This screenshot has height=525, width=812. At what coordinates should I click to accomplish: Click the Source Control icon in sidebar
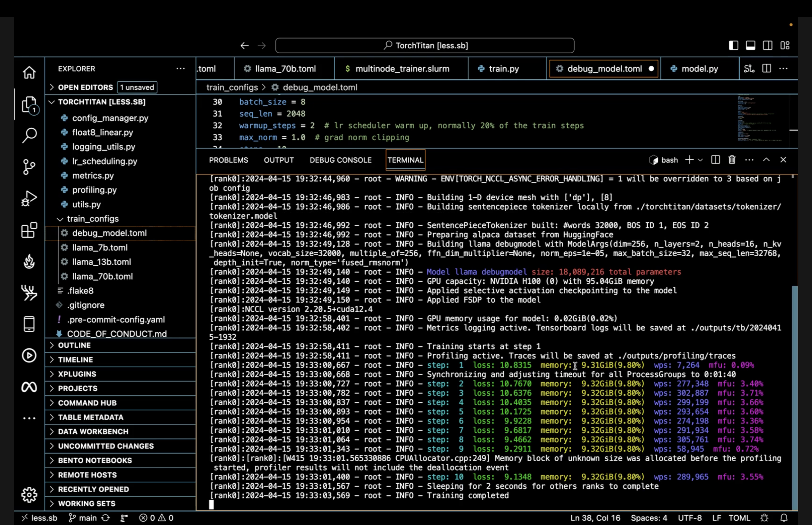[x=29, y=166]
